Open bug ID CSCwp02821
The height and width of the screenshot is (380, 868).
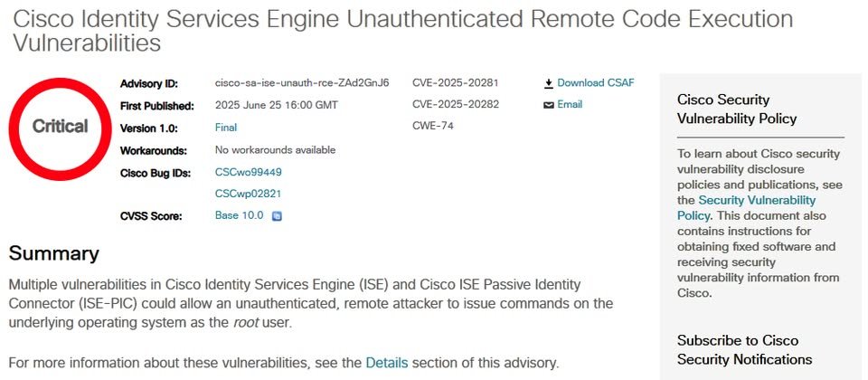click(248, 194)
